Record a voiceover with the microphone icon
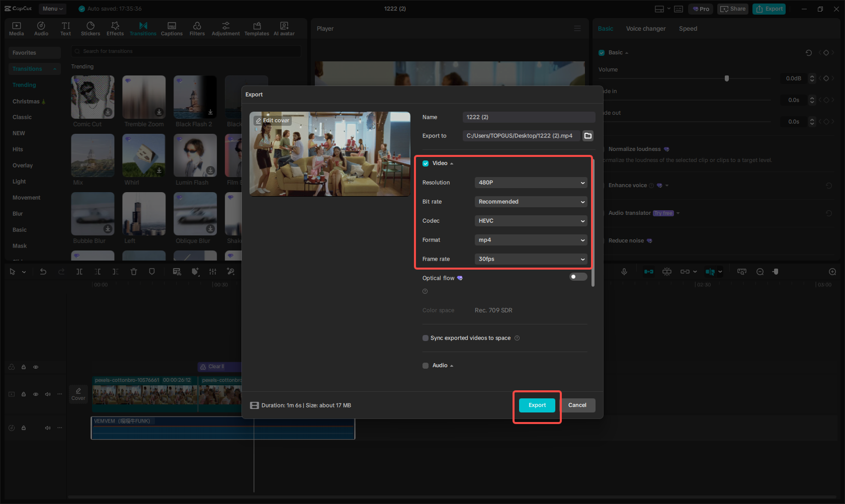The image size is (845, 504). coord(624,272)
